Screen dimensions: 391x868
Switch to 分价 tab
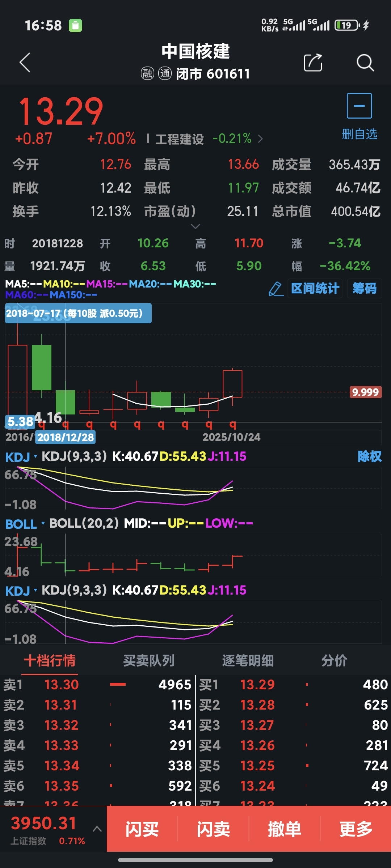334,661
